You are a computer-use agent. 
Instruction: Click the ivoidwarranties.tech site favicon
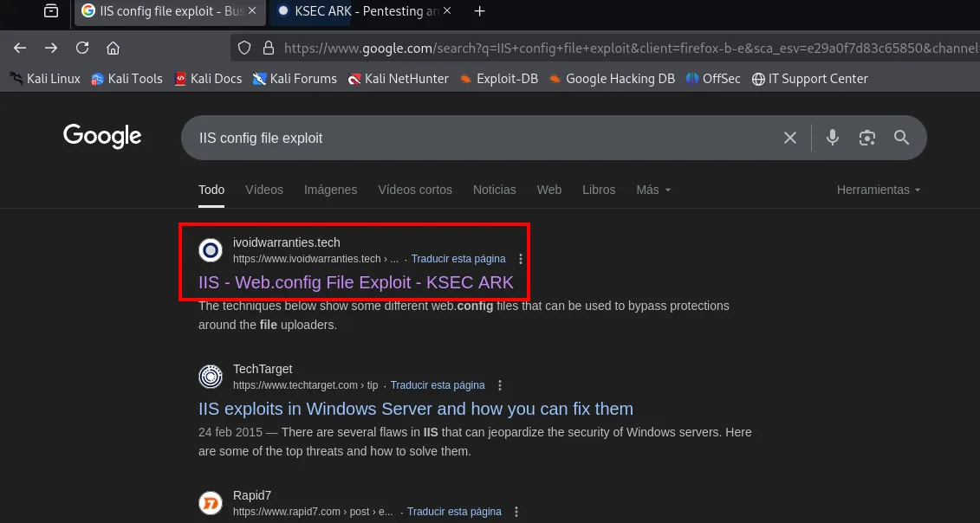tap(211, 250)
